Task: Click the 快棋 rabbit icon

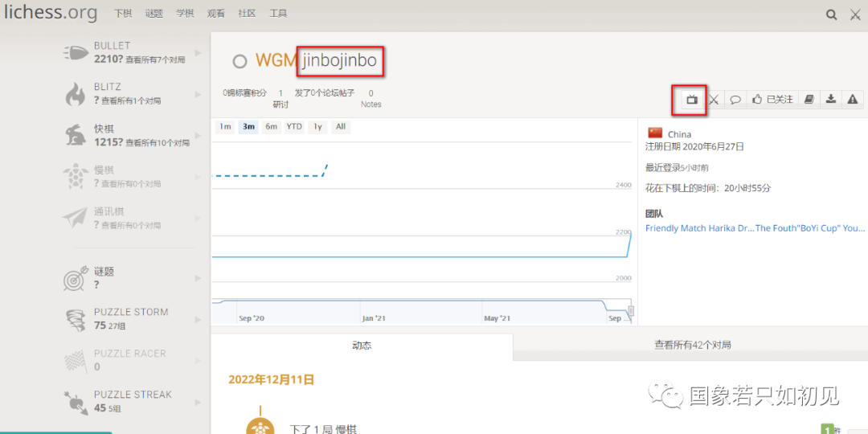Action: 76,136
